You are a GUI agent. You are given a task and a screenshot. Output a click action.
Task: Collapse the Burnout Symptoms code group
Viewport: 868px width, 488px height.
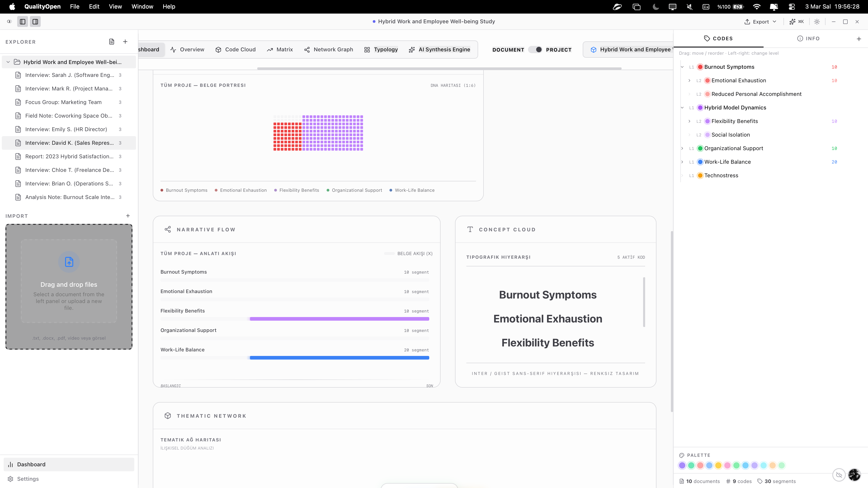tap(682, 67)
